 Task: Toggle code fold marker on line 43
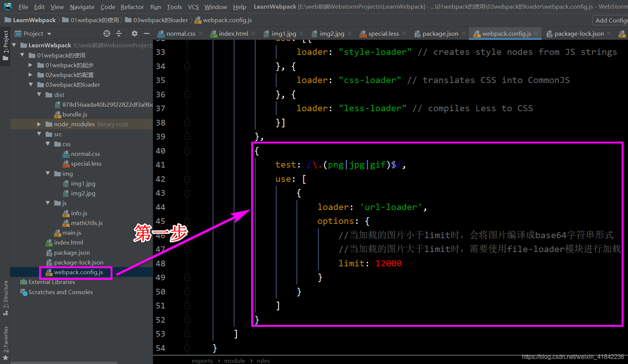tap(187, 193)
